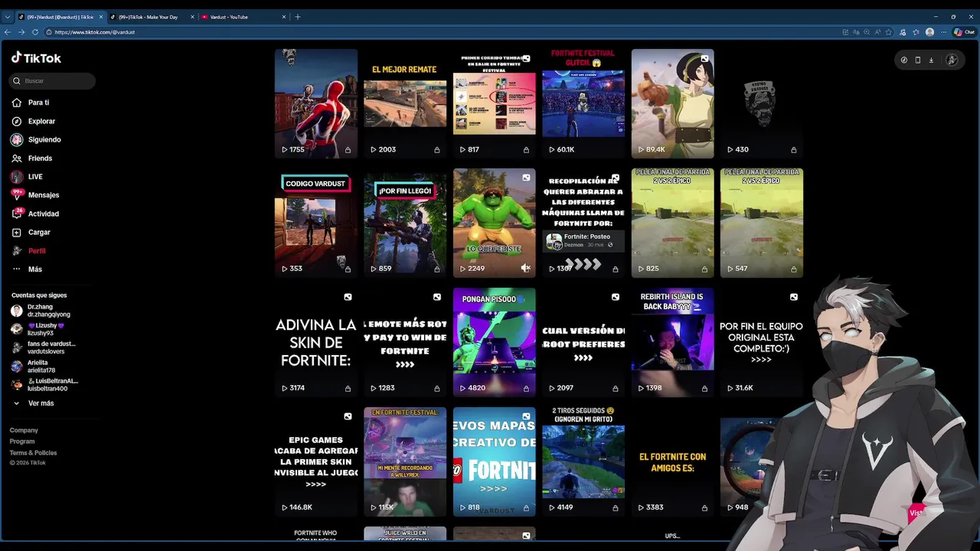Screen dimensions: 980x551
Task: Click the phone app icon
Action: click(x=917, y=60)
